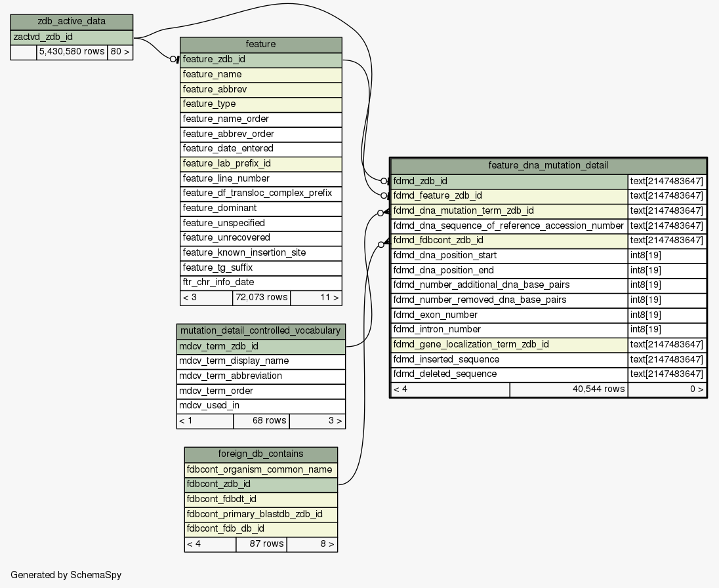The width and height of the screenshot is (719, 588).
Task: Click the 40,544 rows cell
Action: pos(569,389)
